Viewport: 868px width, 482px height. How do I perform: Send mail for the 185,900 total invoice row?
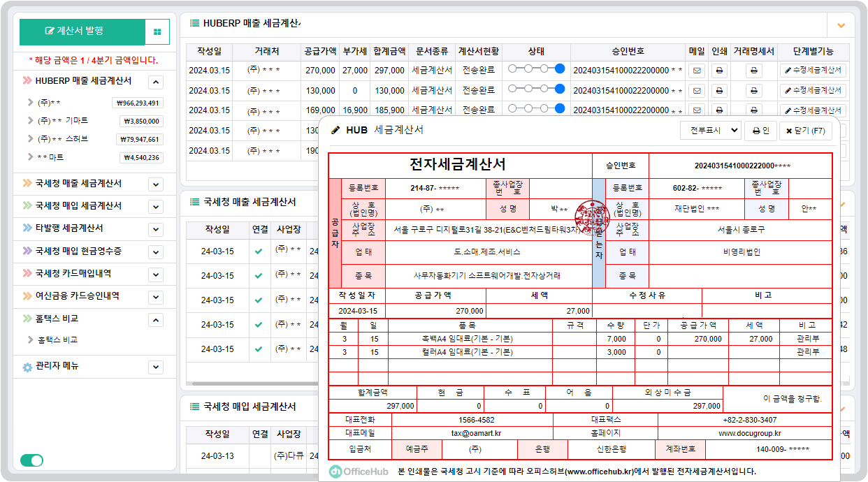pos(696,110)
